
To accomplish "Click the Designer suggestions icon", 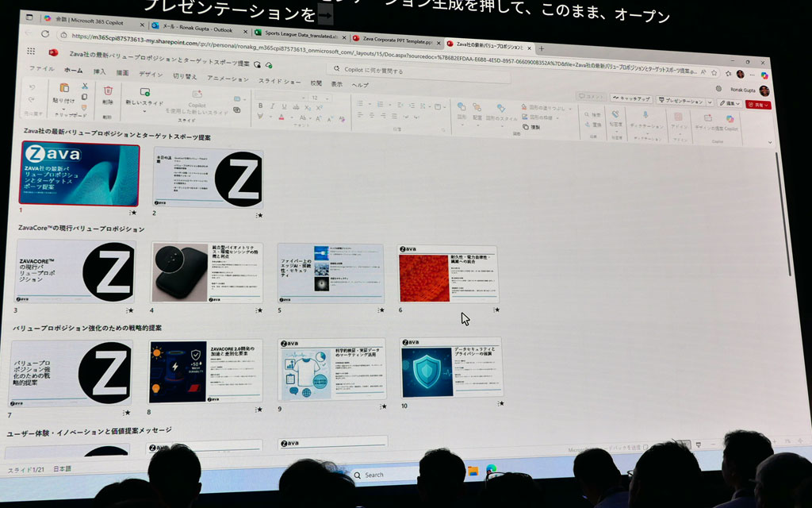I will (x=707, y=118).
